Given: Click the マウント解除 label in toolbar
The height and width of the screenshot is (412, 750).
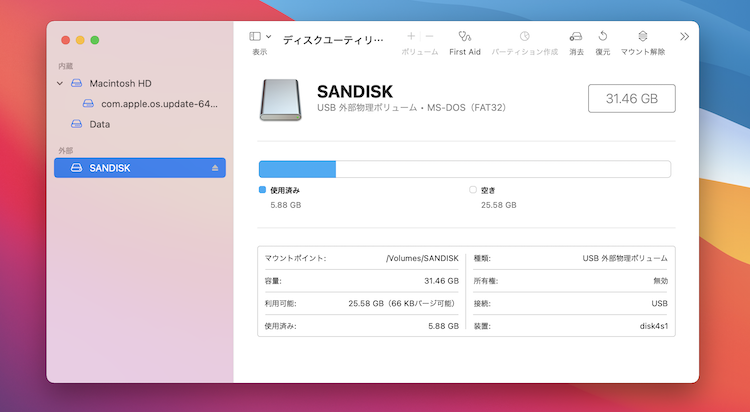Looking at the screenshot, I should click(643, 52).
